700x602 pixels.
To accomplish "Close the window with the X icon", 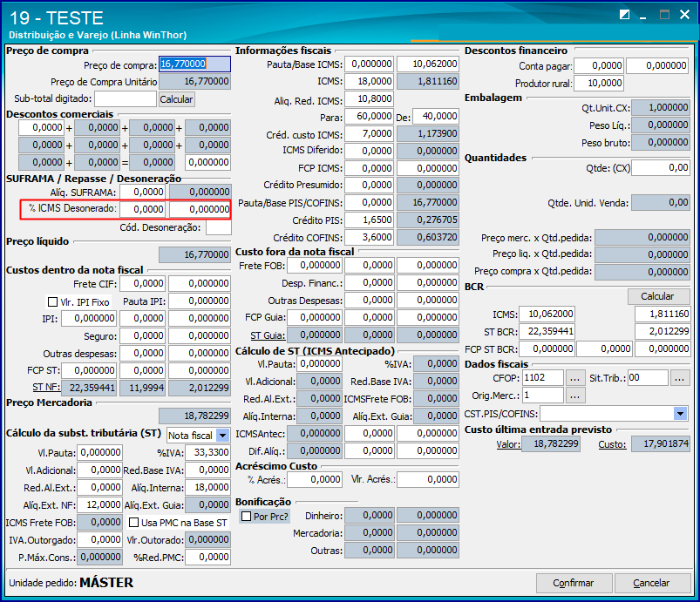I will (684, 15).
